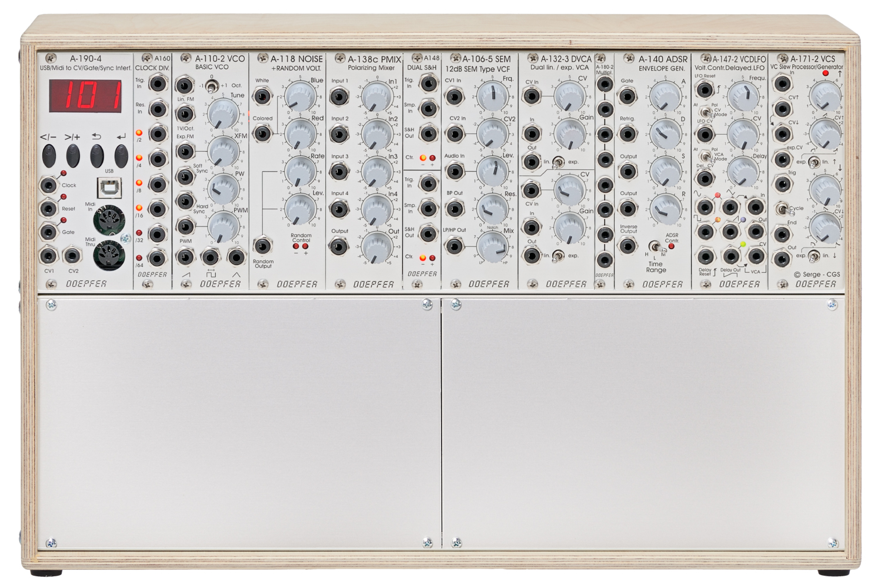Image resolution: width=881 pixels, height=588 pixels.
Task: Adjust the PW knob on the VCO
Action: [223, 189]
